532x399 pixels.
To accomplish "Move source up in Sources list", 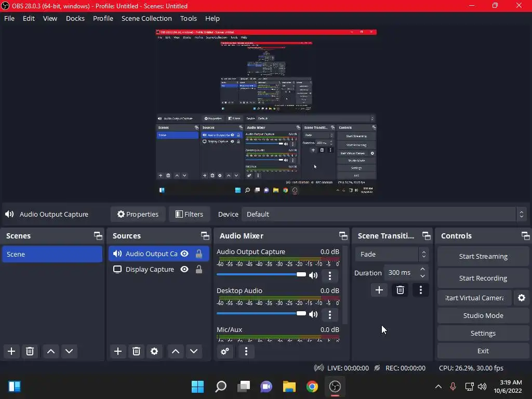I will pyautogui.click(x=176, y=351).
